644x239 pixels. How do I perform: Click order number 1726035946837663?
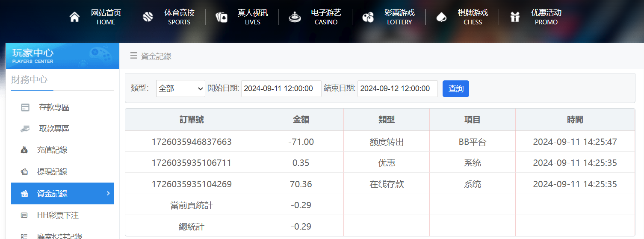click(x=192, y=142)
